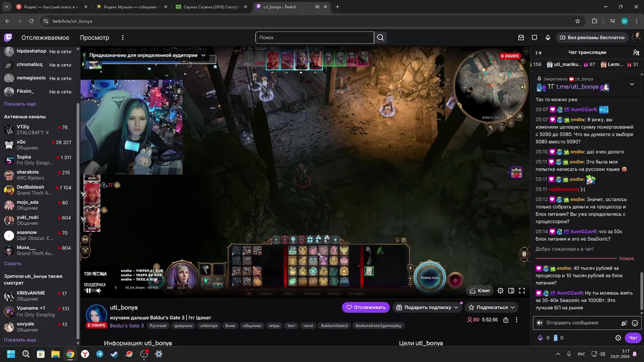Send message with the Чат button
Image resolution: width=644 pixels, height=362 pixels.
click(x=633, y=338)
